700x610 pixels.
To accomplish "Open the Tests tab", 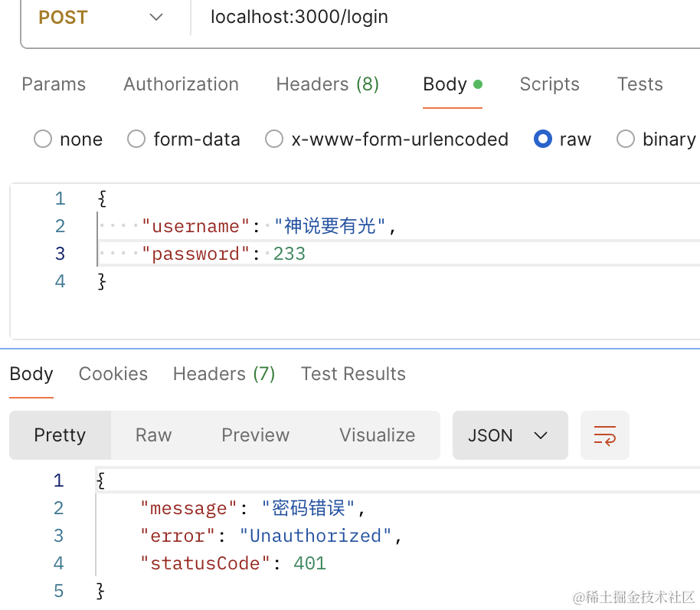I will (x=639, y=84).
